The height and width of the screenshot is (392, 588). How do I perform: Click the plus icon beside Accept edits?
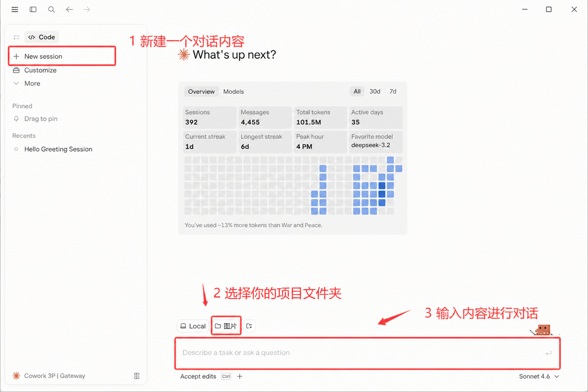(240, 376)
